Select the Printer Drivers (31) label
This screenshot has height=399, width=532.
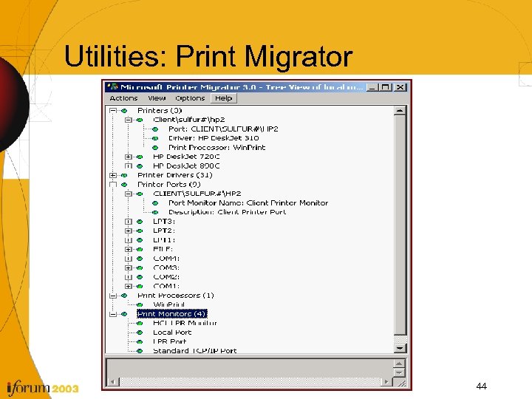click(x=174, y=175)
